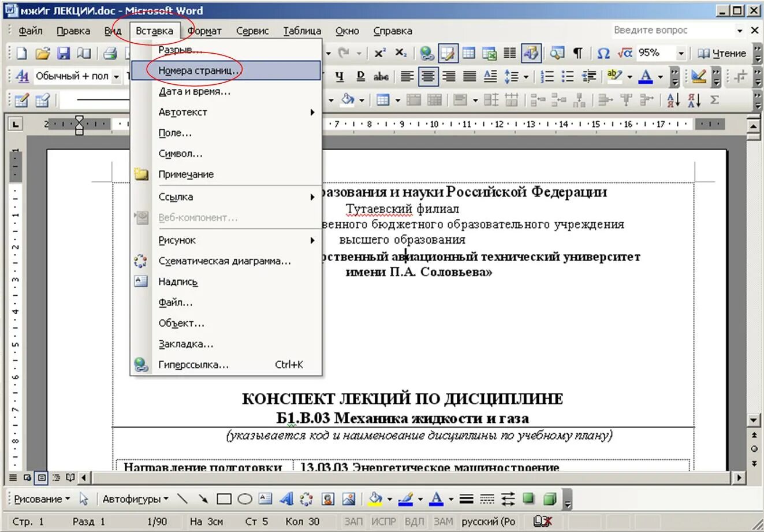Click the Reading mode button

pyautogui.click(x=722, y=53)
